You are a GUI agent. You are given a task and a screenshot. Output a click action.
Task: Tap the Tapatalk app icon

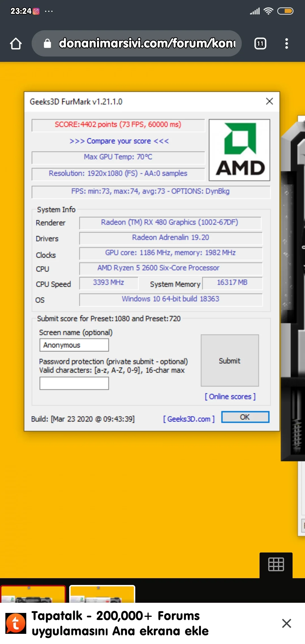[x=16, y=623]
